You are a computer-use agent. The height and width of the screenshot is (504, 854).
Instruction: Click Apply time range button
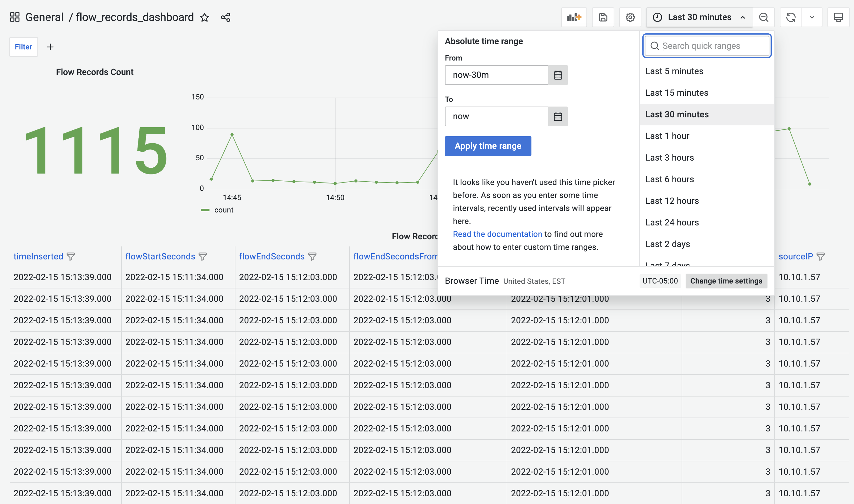point(488,146)
